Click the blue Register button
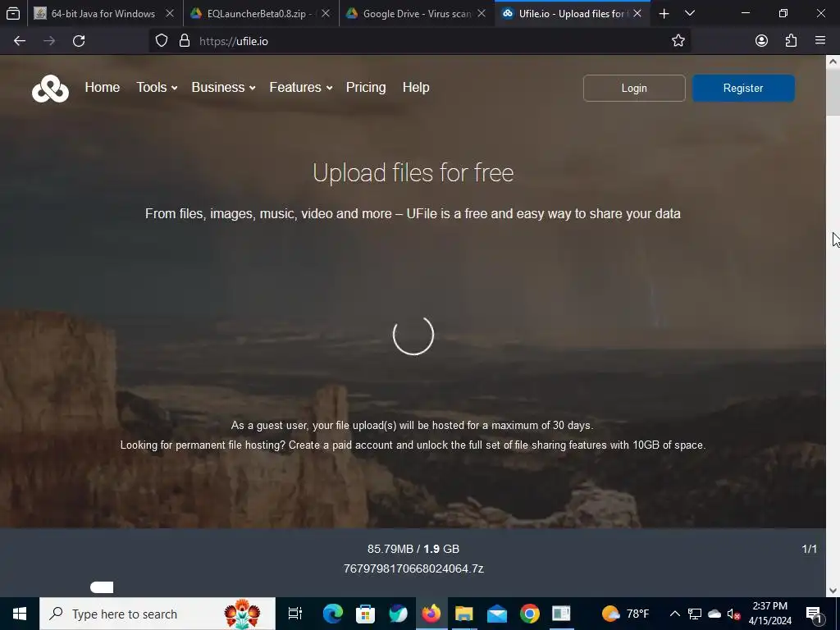The height and width of the screenshot is (630, 840). 743,88
